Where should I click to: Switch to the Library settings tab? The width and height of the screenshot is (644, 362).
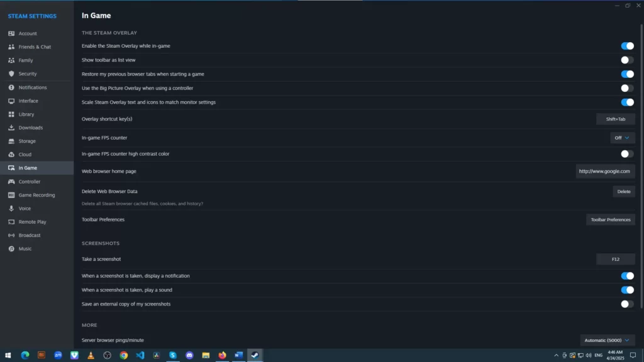tap(26, 114)
